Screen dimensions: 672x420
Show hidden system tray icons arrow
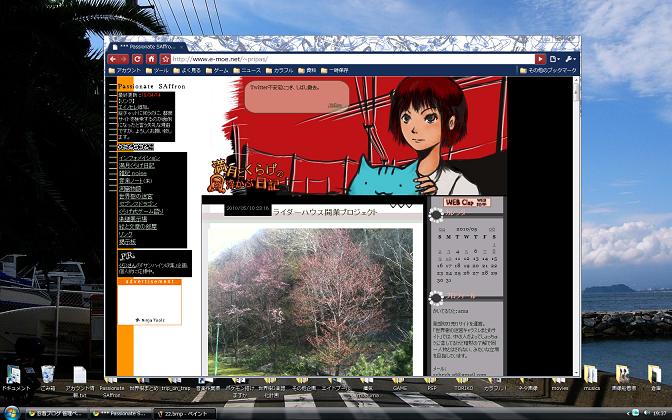click(630, 413)
